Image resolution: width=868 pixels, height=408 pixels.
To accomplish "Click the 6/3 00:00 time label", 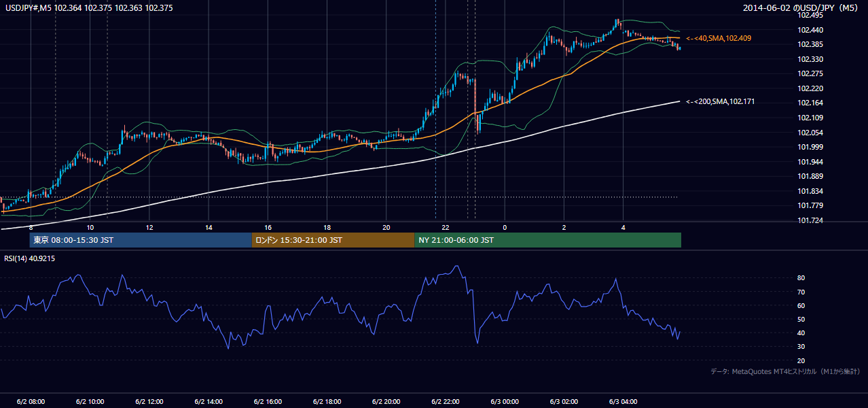I will (x=505, y=401).
